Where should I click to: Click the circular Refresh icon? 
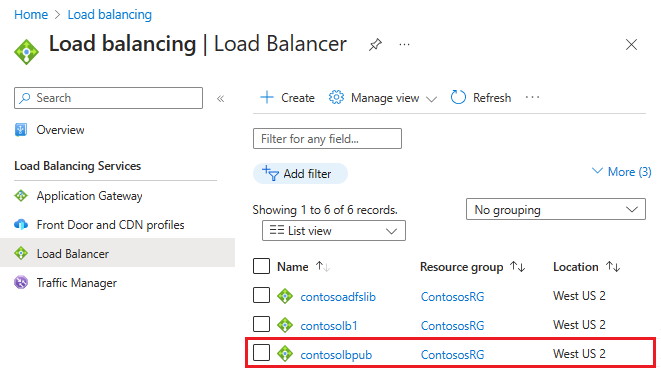(x=458, y=97)
